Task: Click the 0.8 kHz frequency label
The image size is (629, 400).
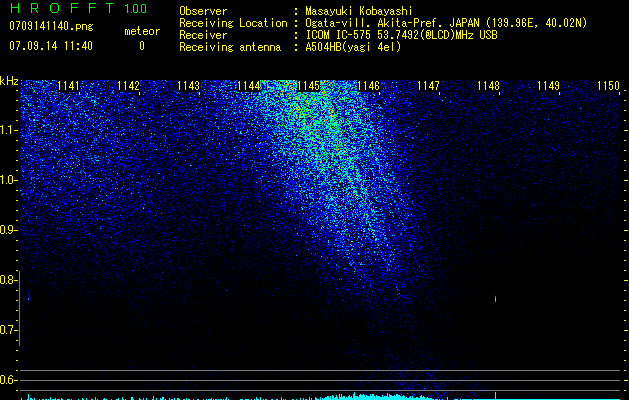Action: coord(9,280)
